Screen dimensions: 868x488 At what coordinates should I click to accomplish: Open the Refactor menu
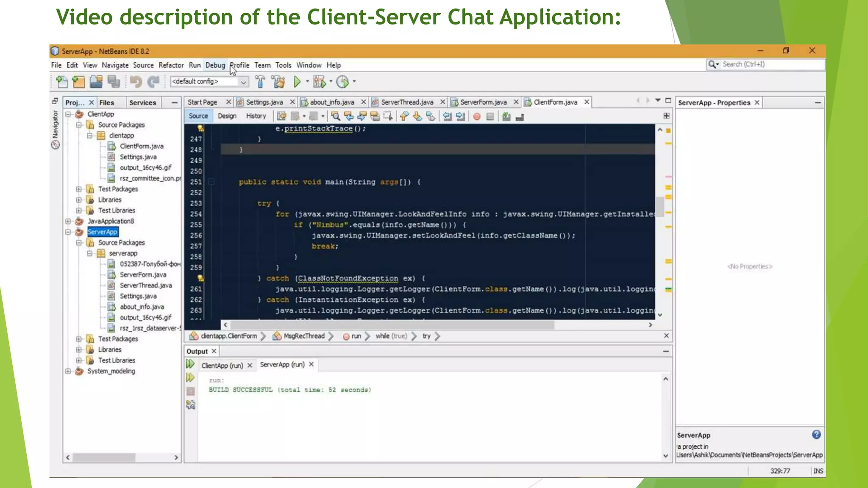pyautogui.click(x=171, y=65)
